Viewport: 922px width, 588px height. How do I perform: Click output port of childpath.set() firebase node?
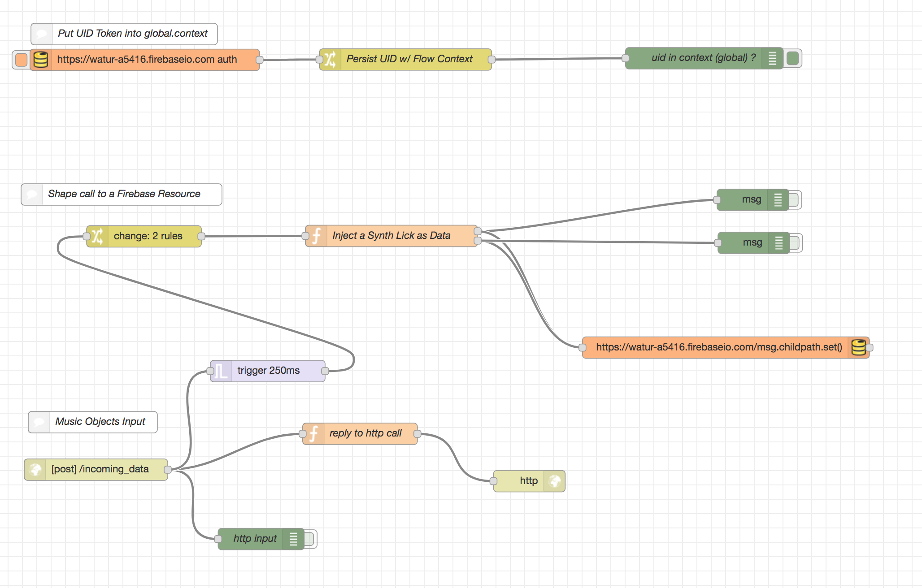point(870,347)
